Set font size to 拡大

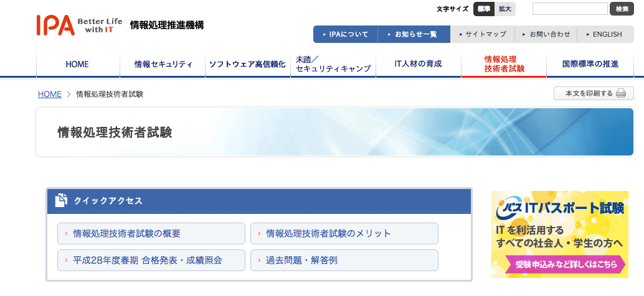tap(504, 9)
